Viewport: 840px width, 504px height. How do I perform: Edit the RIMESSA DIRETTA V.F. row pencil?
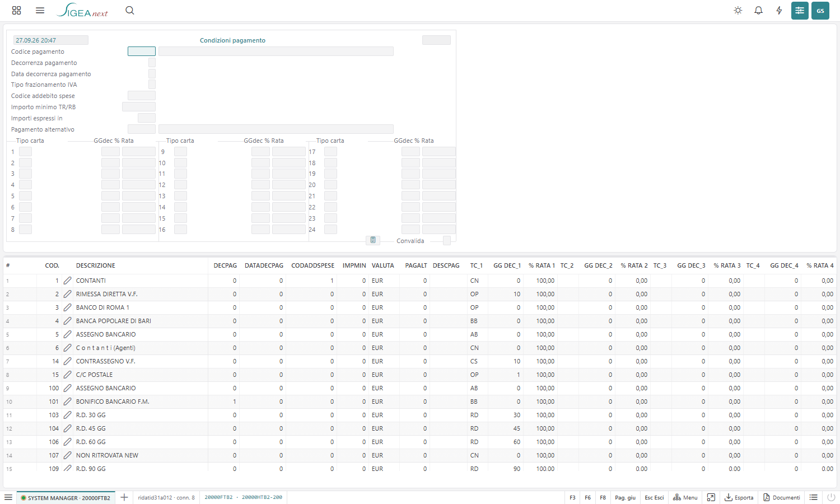tap(67, 294)
